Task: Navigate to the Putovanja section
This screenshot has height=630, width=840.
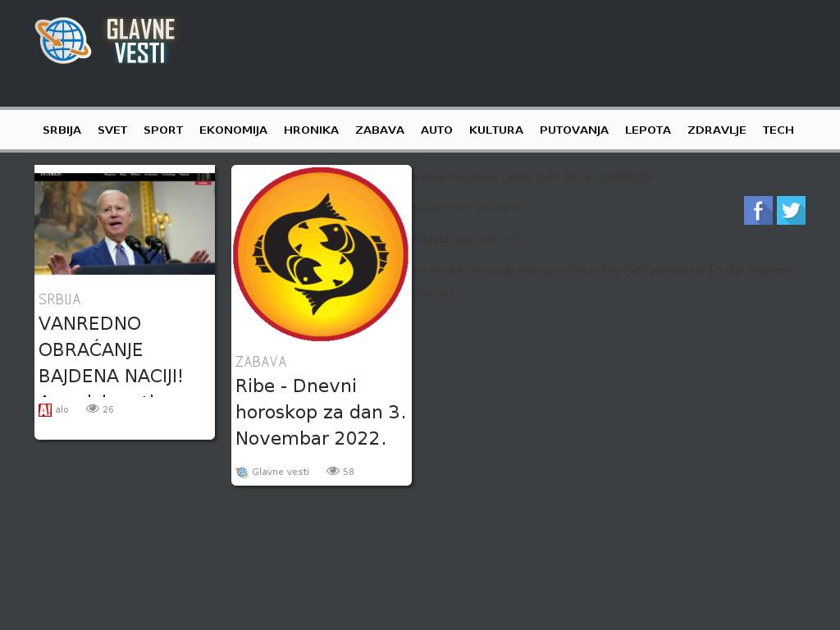Action: (573, 130)
